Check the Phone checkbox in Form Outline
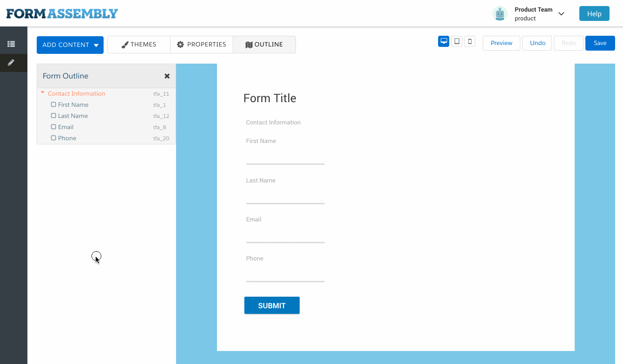The image size is (623, 364). [x=53, y=138]
